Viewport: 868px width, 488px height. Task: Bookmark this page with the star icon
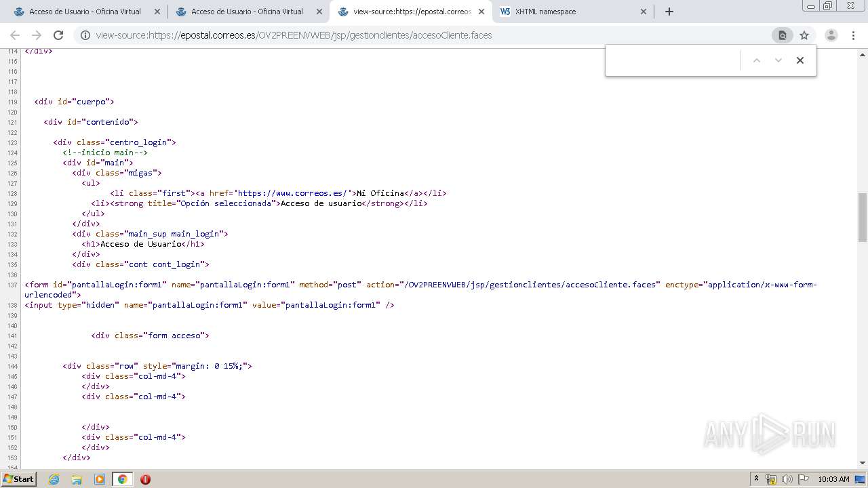click(804, 35)
